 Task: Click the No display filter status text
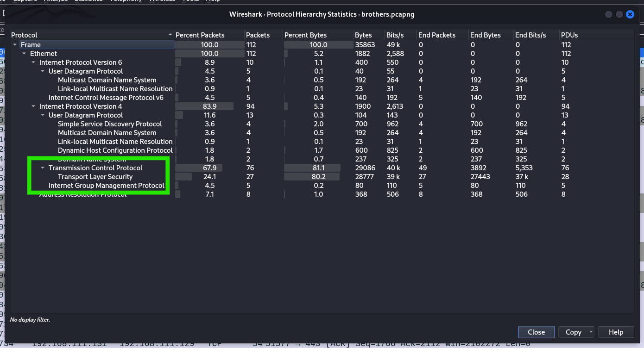click(30, 320)
